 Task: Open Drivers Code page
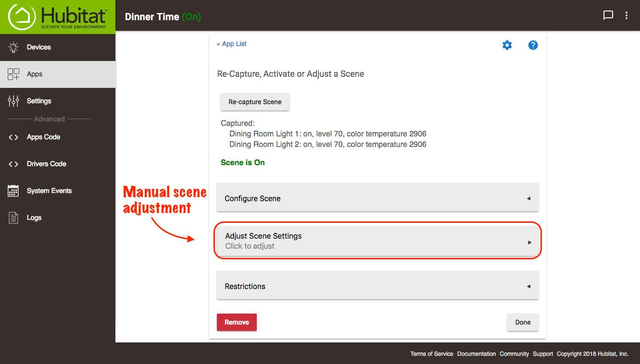click(58, 164)
